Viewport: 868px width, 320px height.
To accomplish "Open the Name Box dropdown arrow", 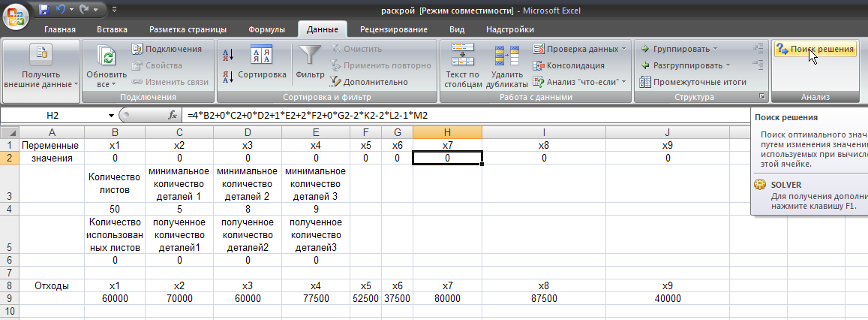I will pyautogui.click(x=111, y=116).
